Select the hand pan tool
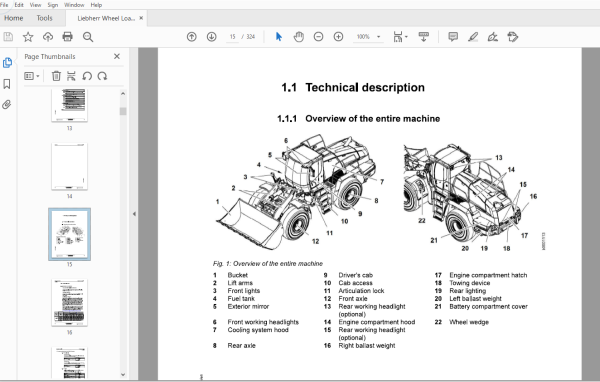Viewport: 600px width, 382px height. [x=298, y=37]
